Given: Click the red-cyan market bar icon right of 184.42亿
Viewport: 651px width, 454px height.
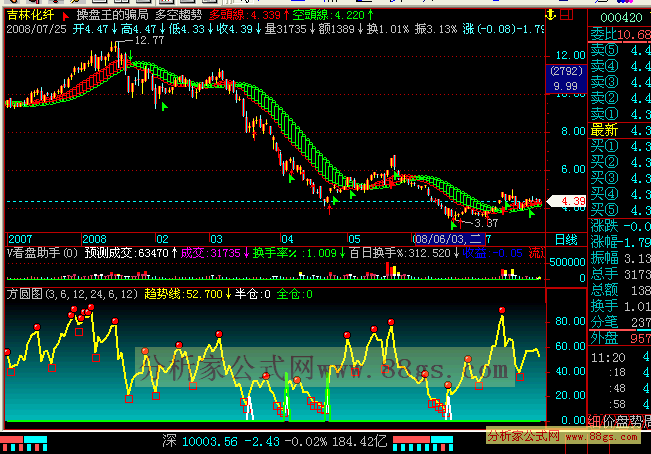Looking at the screenshot, I should [423, 443].
